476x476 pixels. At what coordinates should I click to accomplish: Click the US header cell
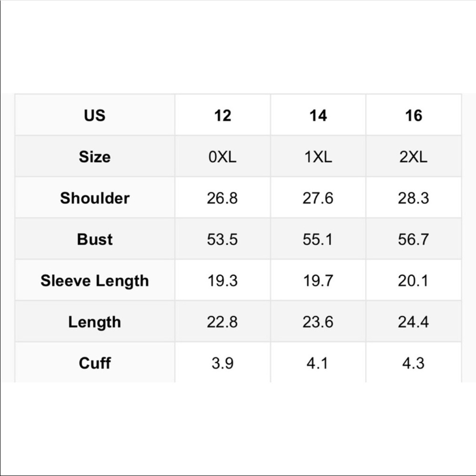coord(95,115)
